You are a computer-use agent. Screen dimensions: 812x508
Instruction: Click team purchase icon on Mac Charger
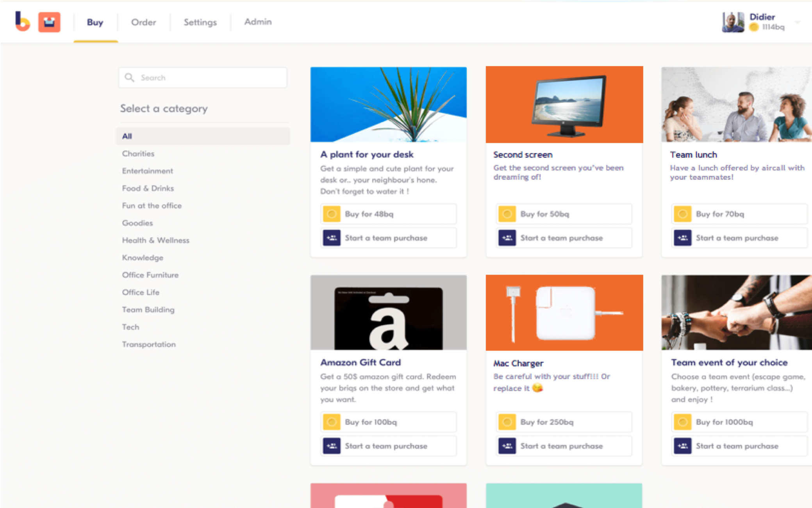(507, 446)
